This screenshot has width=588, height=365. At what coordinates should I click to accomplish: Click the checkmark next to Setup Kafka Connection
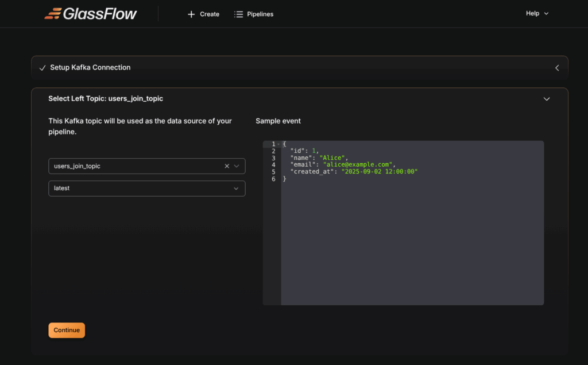(x=42, y=68)
